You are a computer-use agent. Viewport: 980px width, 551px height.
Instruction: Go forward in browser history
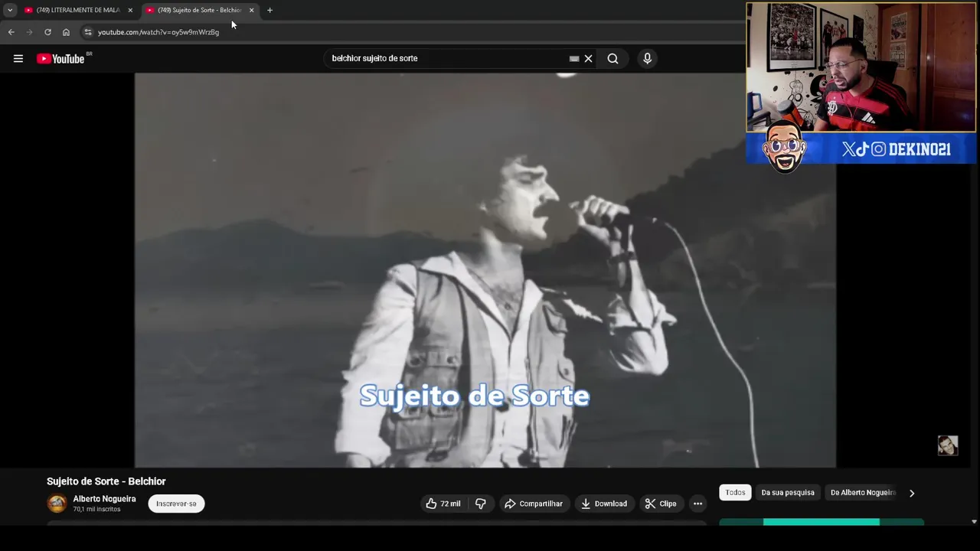point(29,32)
